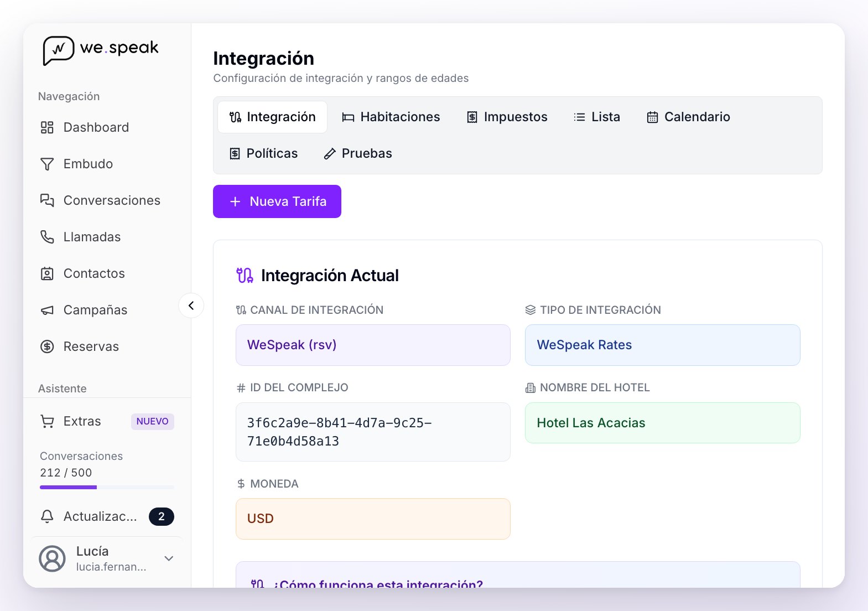This screenshot has height=611, width=868.
Task: Expand Lucía's account menu chevron
Action: click(x=169, y=558)
